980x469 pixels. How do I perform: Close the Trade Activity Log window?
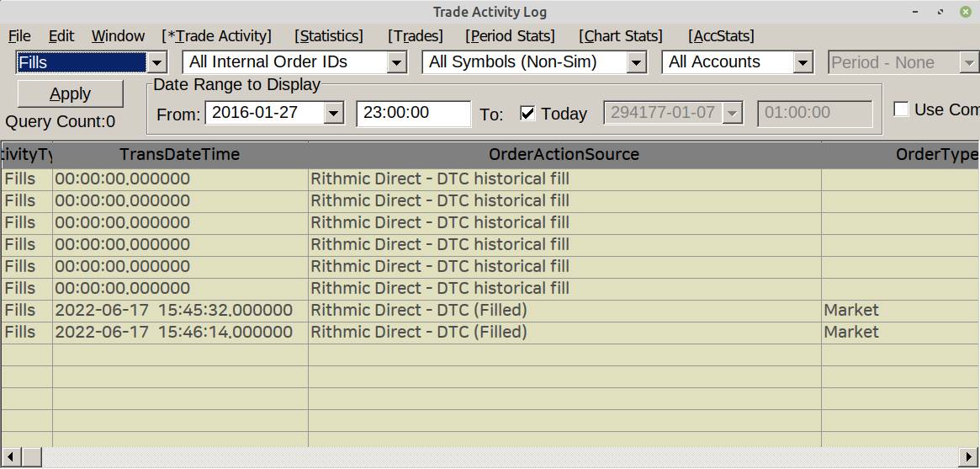click(964, 12)
